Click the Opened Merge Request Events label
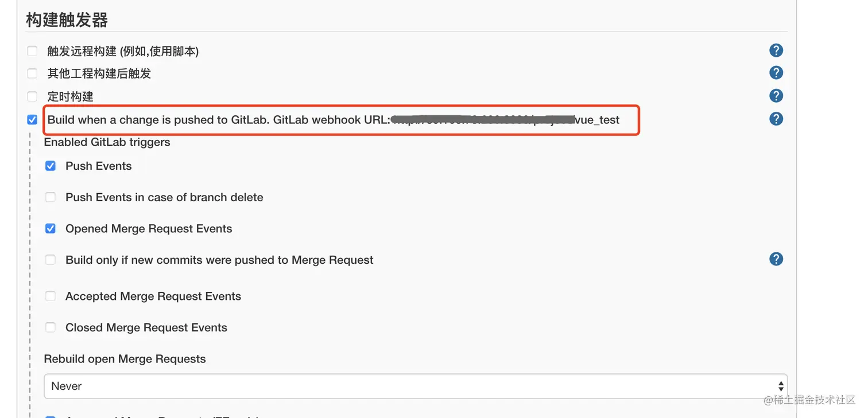Viewport: 868px width, 418px height. [x=149, y=229]
